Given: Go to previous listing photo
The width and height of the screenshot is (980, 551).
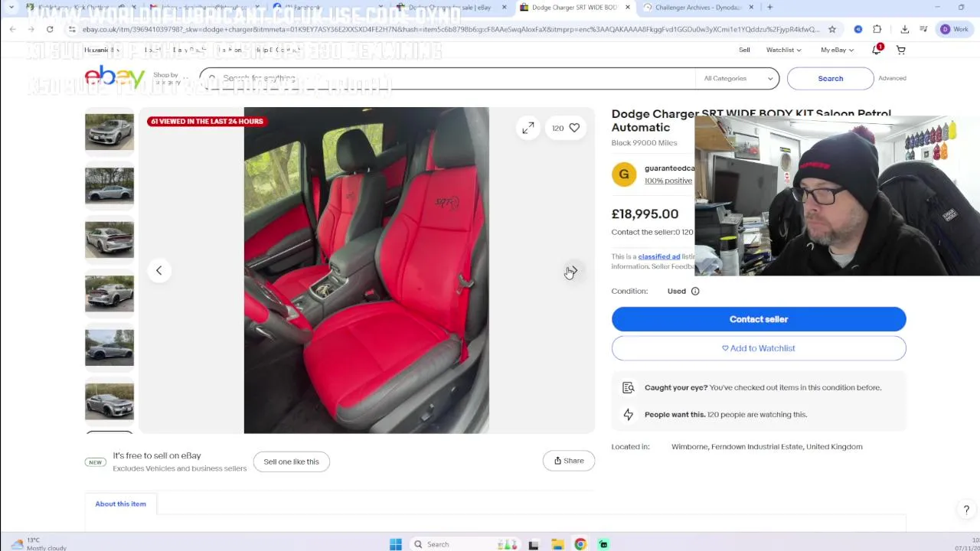Looking at the screenshot, I should tap(158, 270).
